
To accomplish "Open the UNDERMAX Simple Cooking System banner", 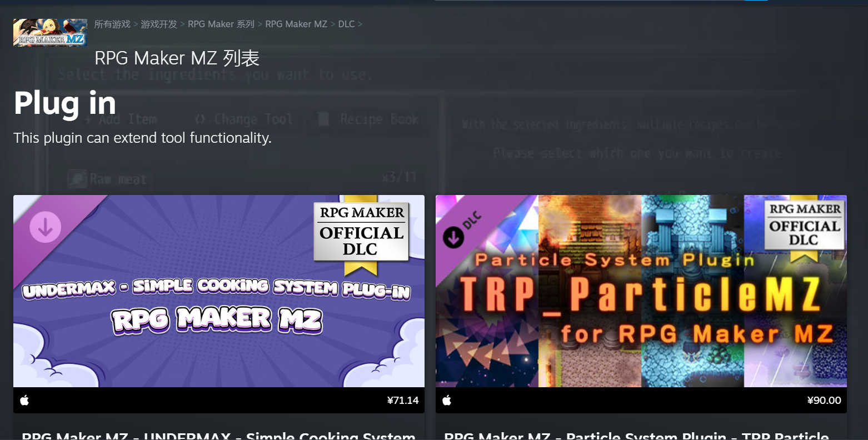I will [219, 291].
